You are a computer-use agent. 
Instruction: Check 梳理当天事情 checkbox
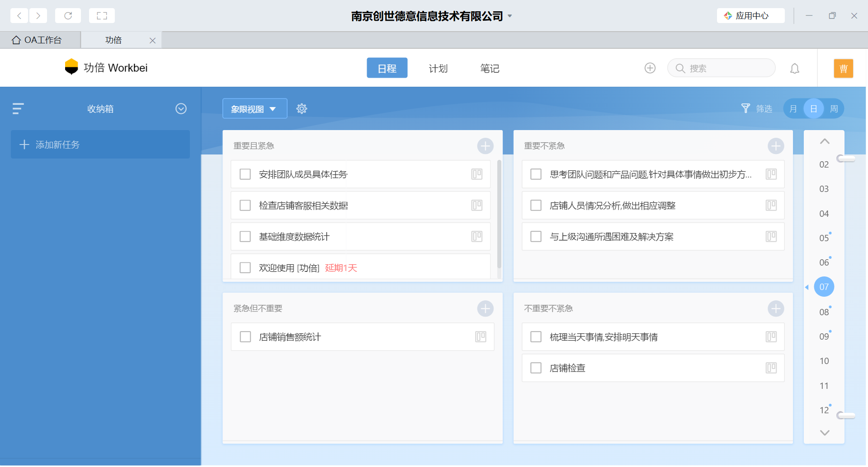[x=536, y=337]
